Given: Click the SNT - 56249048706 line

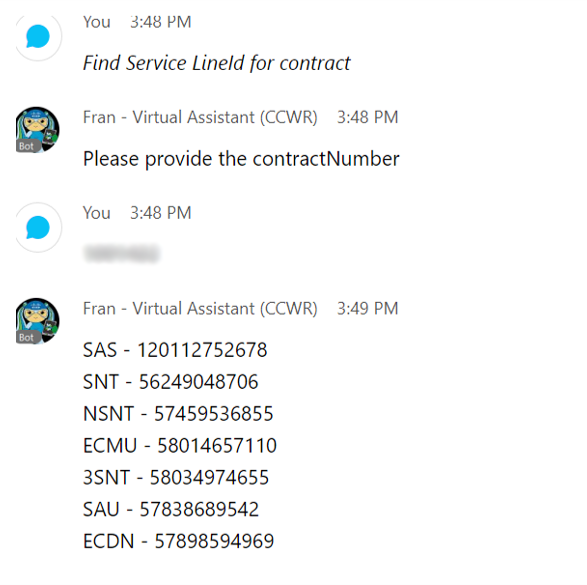Looking at the screenshot, I should pos(171,382).
